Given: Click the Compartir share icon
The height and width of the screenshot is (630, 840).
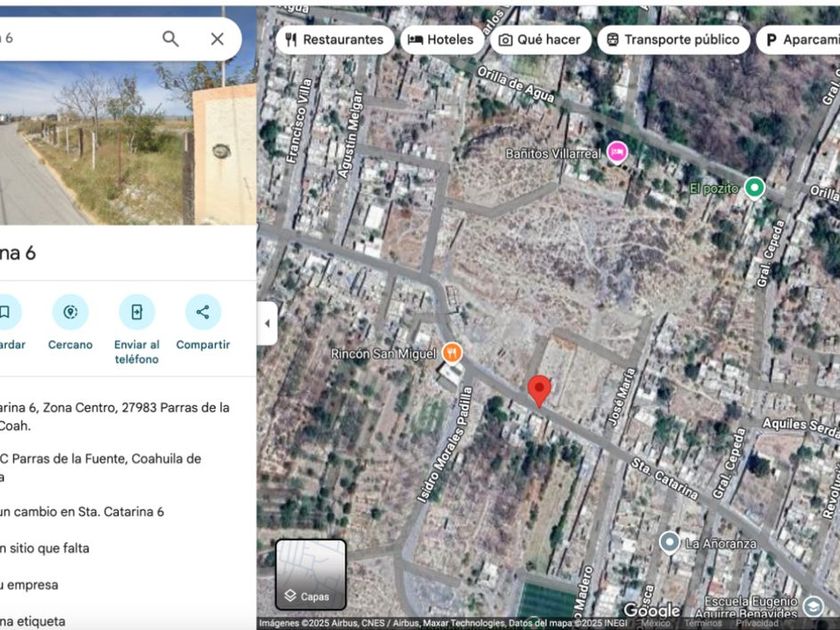Looking at the screenshot, I should pyautogui.click(x=203, y=312).
